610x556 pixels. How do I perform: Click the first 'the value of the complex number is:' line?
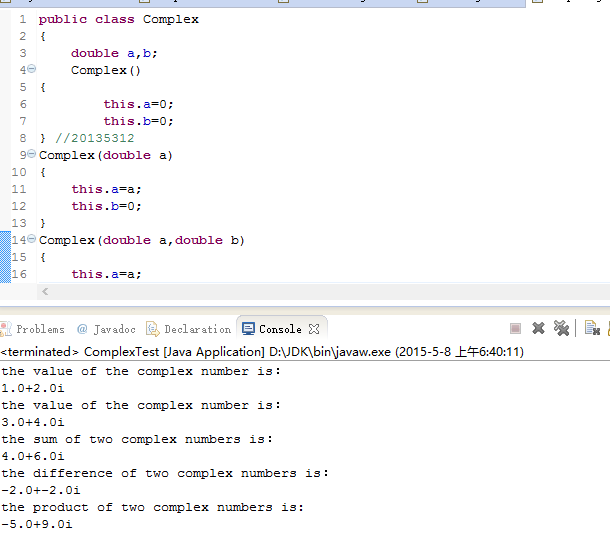(141, 371)
